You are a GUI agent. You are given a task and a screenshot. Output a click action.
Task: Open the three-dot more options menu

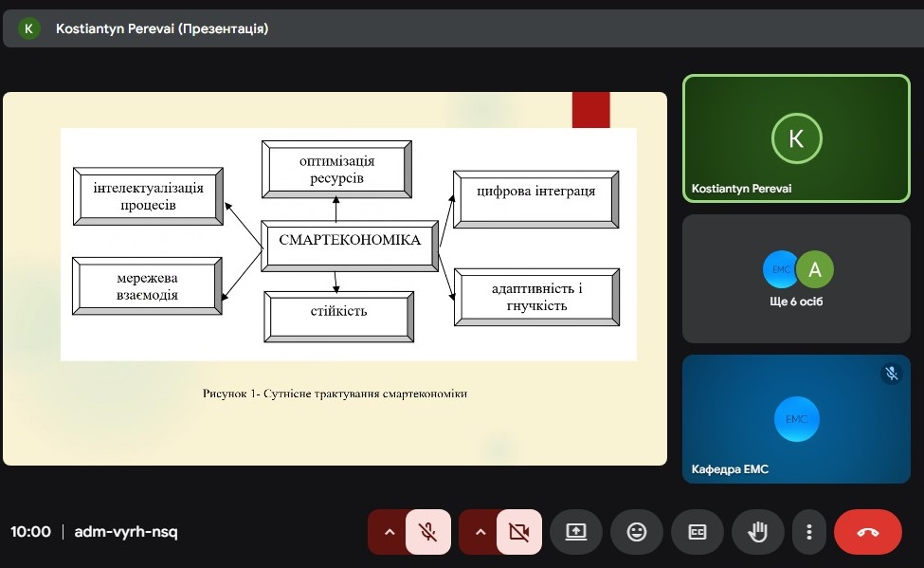tap(808, 532)
